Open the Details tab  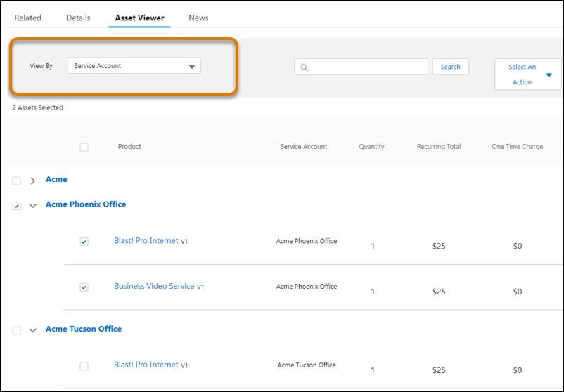78,18
